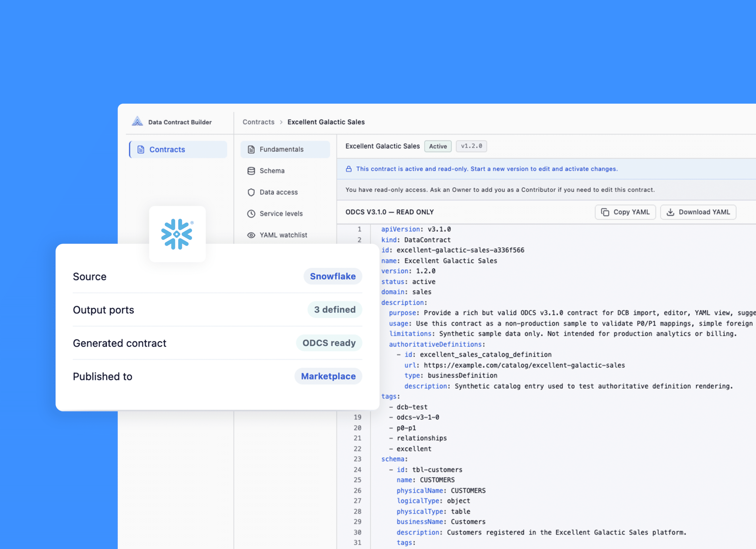
Task: Click the download arrow icon
Action: 670,212
